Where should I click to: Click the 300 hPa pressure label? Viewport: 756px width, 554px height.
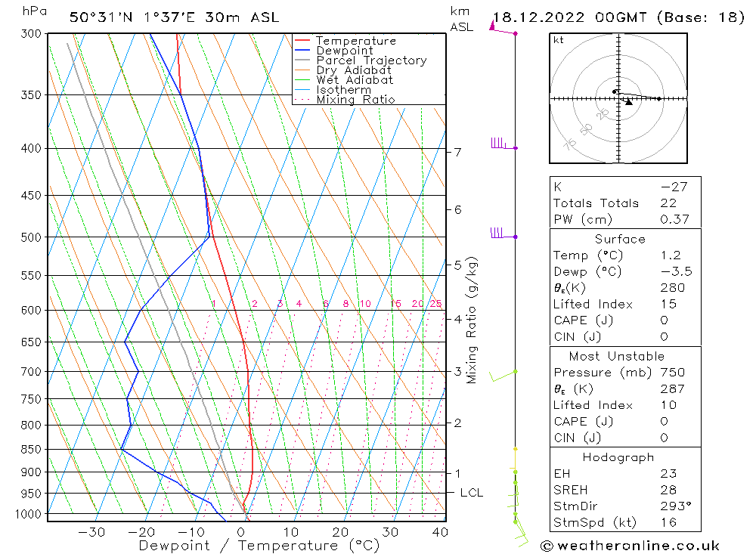31,34
